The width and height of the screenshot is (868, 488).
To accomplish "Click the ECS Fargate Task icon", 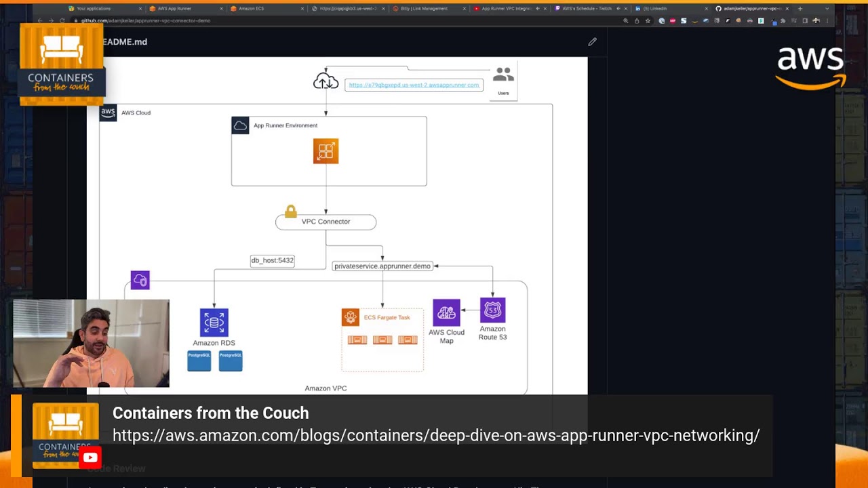I will [x=351, y=317].
